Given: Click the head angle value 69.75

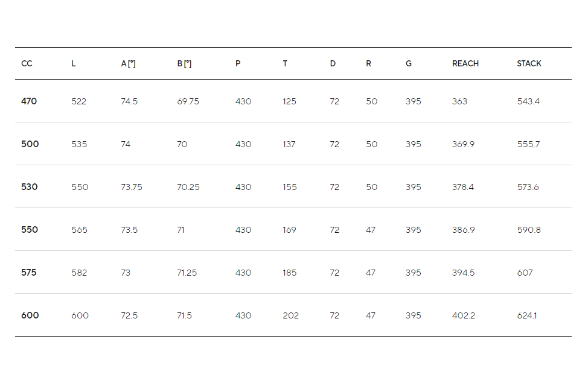Looking at the screenshot, I should [188, 101].
